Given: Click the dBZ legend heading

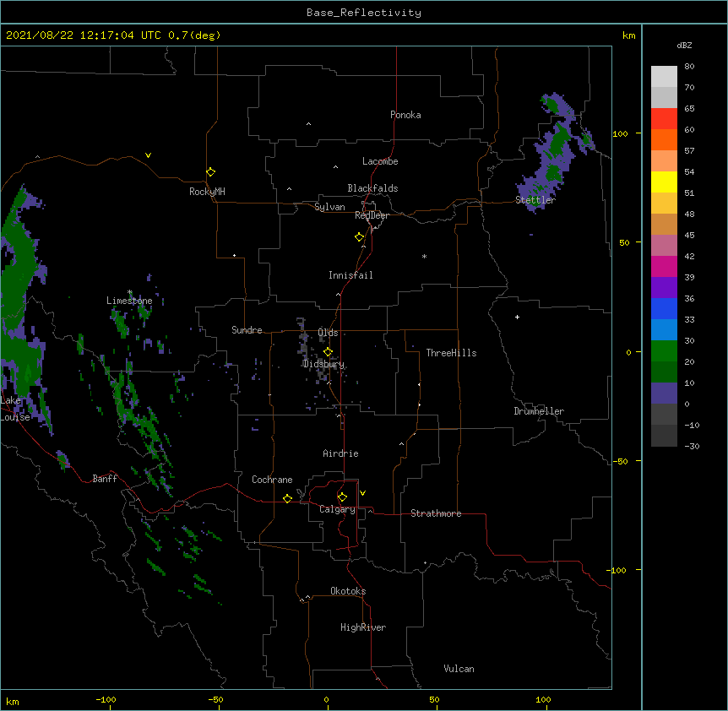Looking at the screenshot, I should click(x=684, y=45).
